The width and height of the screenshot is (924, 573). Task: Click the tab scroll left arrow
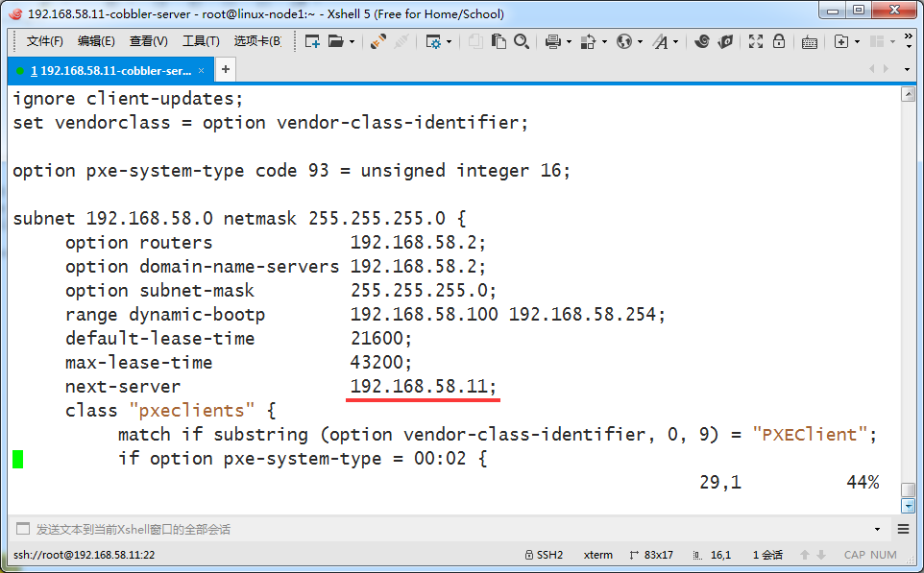(871, 69)
